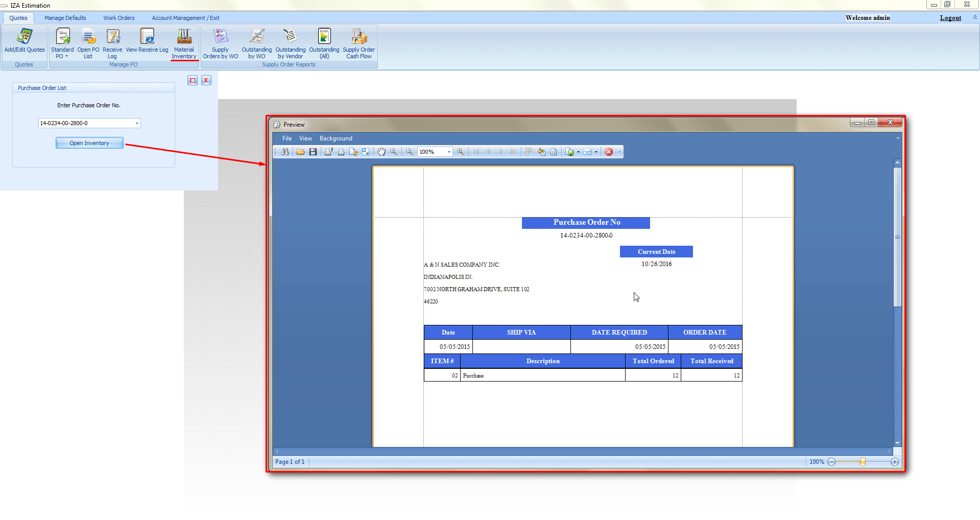Open the 100% zoom level dropdown
This screenshot has height=520, width=980.
(449, 152)
